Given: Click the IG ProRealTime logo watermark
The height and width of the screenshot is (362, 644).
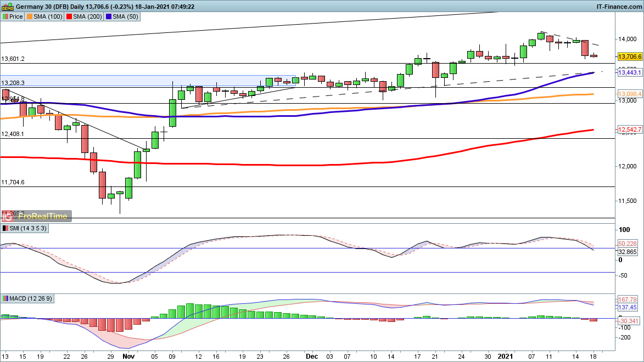Looking at the screenshot, I should (x=36, y=216).
